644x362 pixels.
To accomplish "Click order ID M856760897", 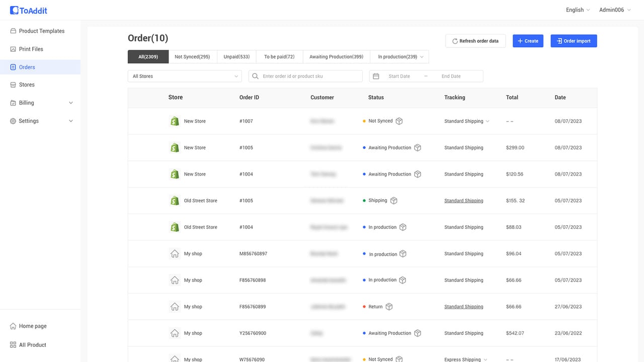I will 253,254.
